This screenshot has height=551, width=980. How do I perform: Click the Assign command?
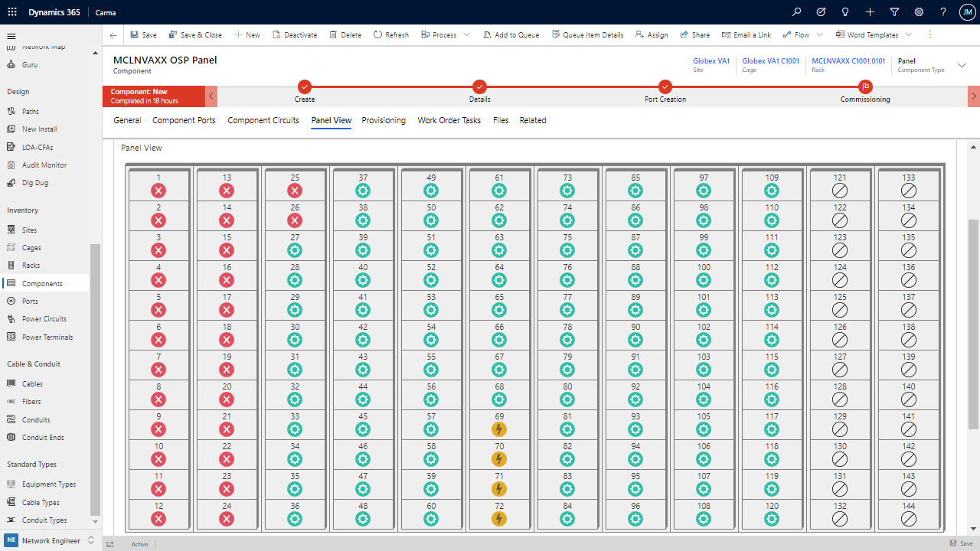click(652, 35)
